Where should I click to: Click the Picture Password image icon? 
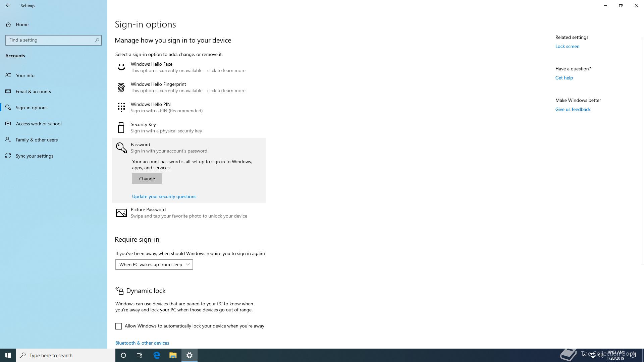(121, 213)
